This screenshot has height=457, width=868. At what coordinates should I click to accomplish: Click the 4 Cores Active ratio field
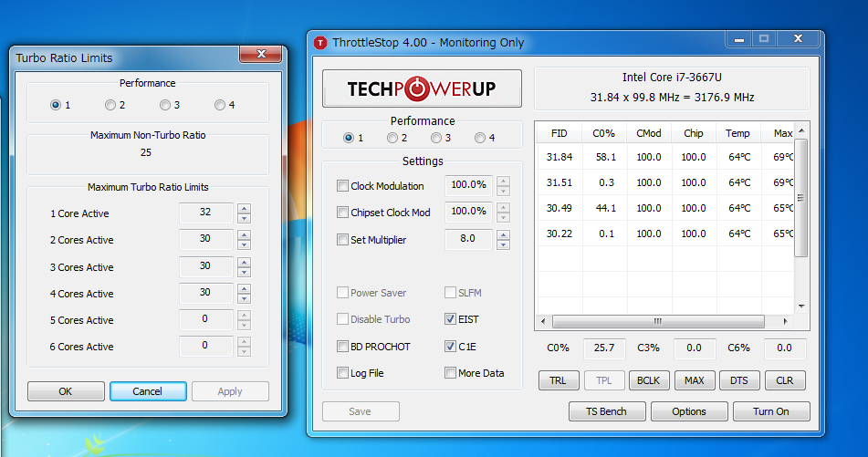click(205, 293)
